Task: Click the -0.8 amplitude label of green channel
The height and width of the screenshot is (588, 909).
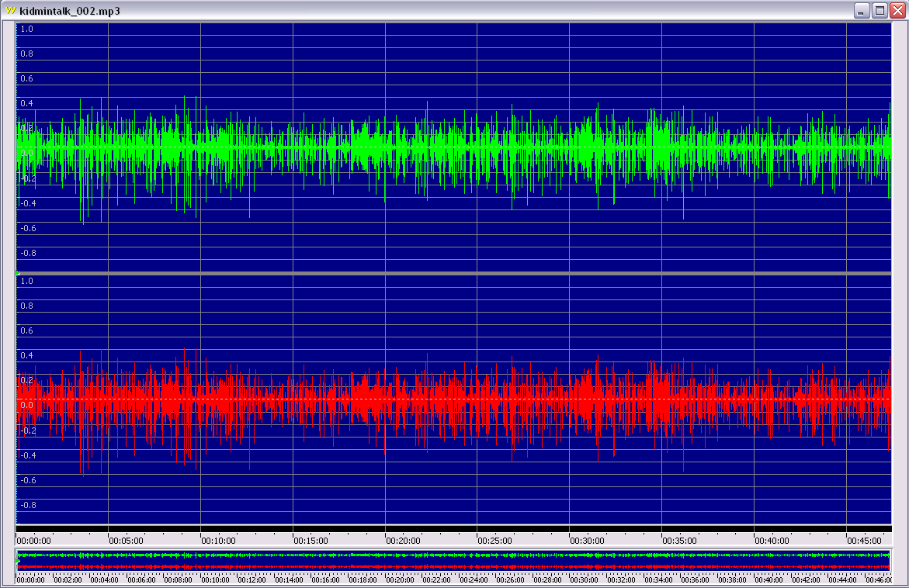Action: coord(28,253)
